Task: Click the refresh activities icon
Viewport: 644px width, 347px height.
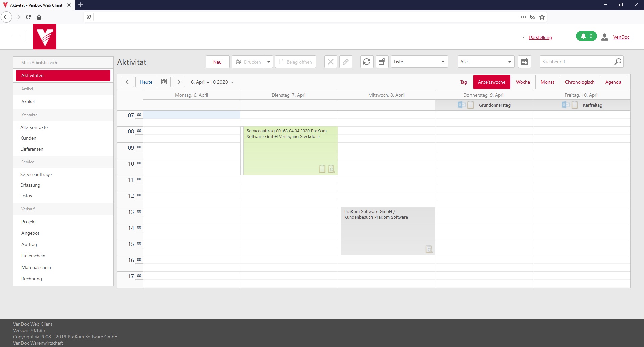Action: tap(367, 62)
